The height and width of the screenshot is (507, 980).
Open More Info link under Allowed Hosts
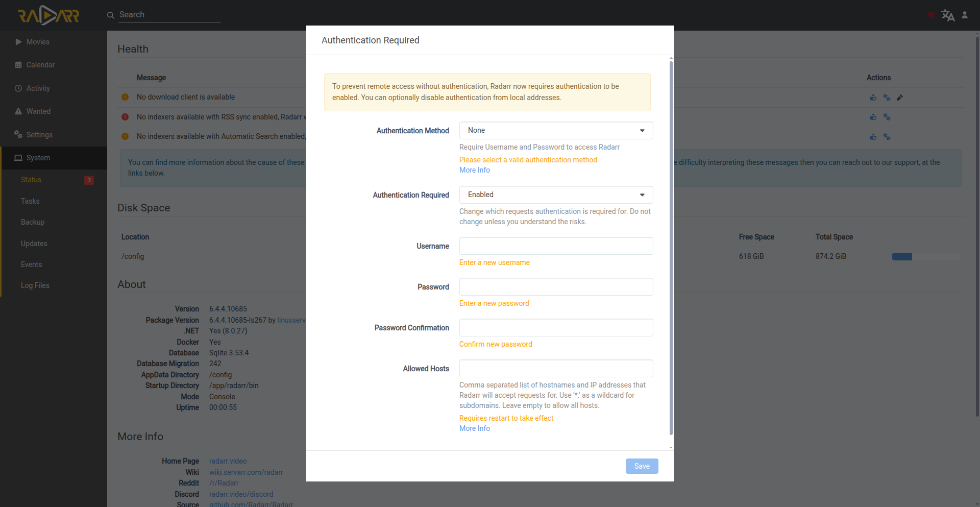(475, 428)
